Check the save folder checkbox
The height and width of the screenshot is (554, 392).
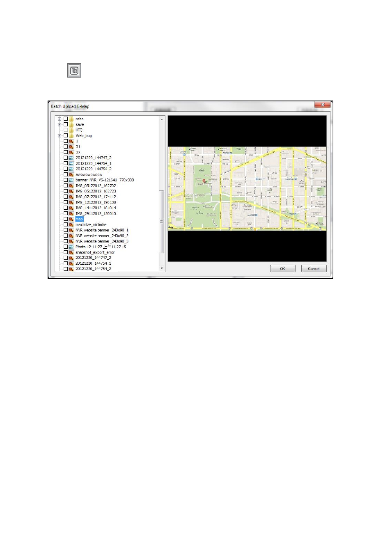(x=66, y=124)
